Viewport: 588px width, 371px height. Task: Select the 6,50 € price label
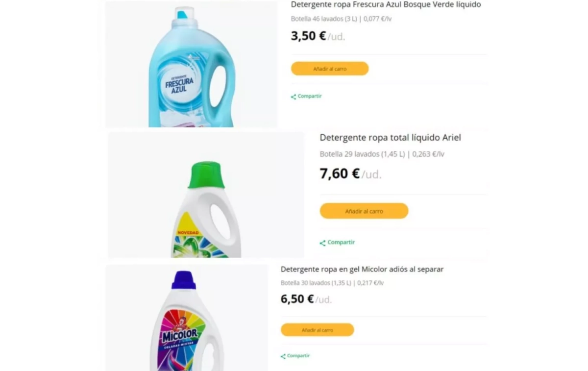coord(297,299)
